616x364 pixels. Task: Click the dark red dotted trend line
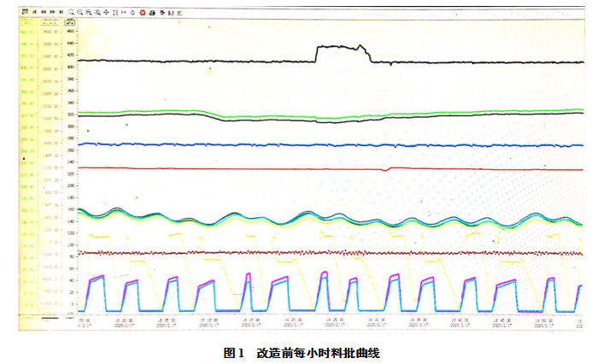click(x=256, y=253)
